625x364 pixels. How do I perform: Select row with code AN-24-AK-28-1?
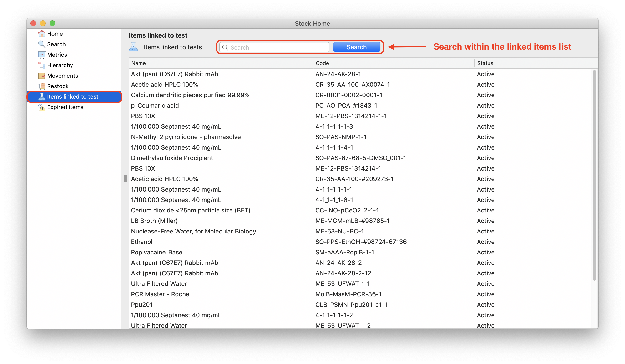(360, 74)
